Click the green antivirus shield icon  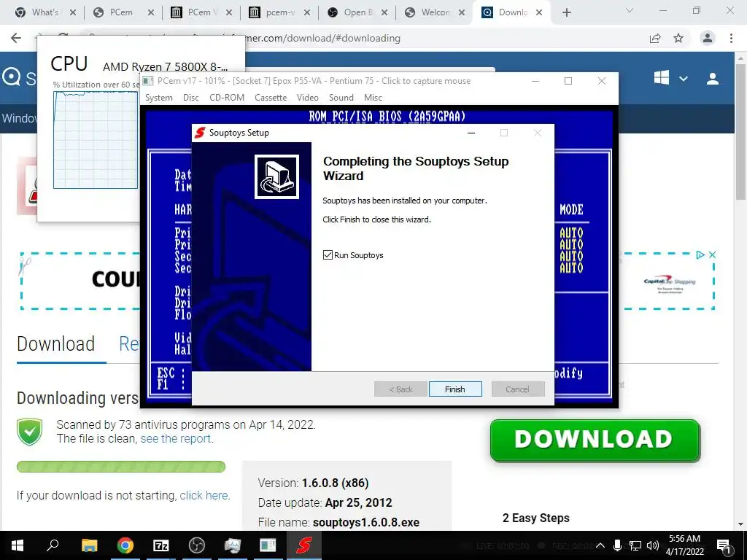tap(29, 432)
